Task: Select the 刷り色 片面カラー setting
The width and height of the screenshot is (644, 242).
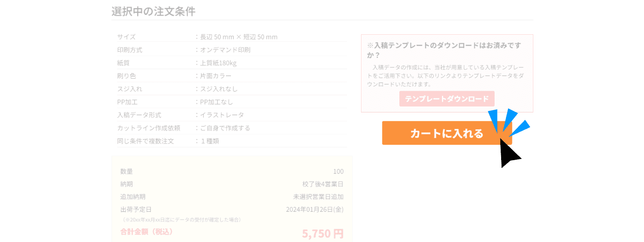Action: 215,76
